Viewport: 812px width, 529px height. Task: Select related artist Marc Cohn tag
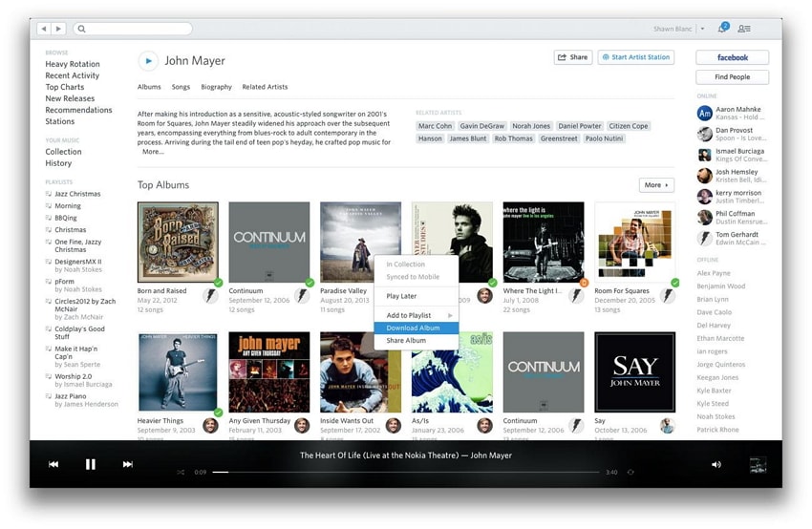tap(435, 126)
